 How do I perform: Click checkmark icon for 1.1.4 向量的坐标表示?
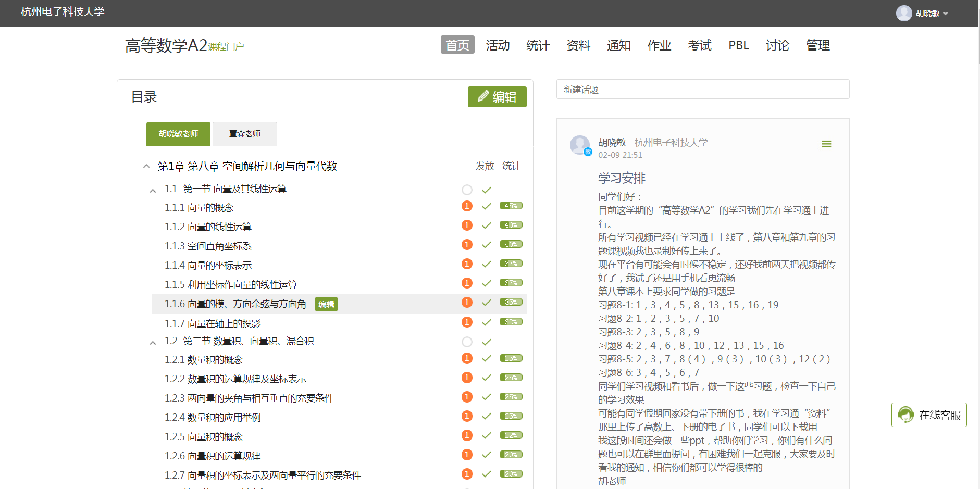click(486, 264)
